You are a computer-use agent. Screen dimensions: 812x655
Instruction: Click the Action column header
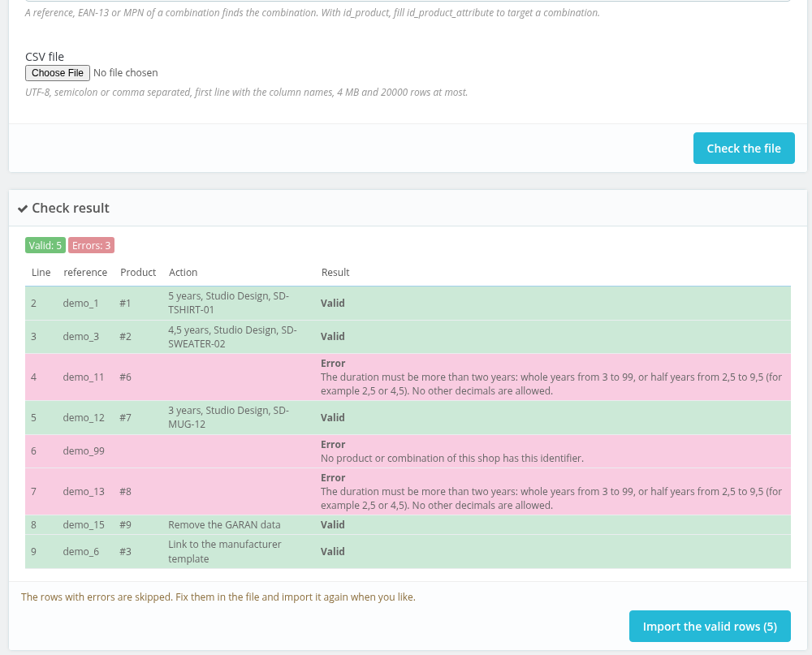[183, 273]
